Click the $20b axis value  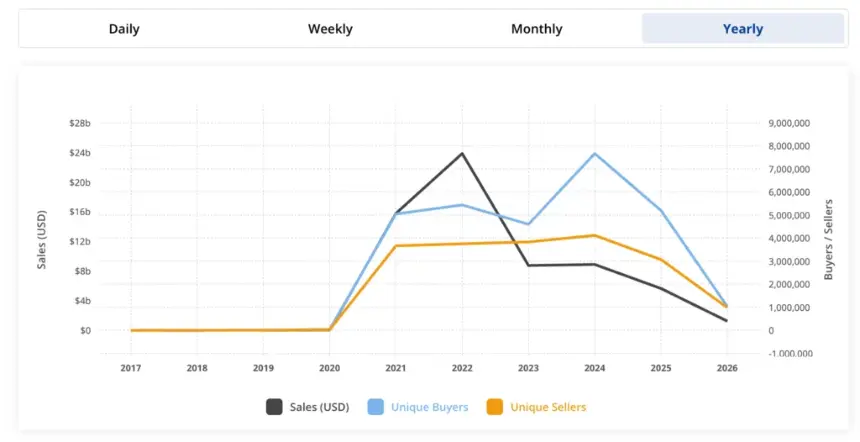tap(80, 182)
